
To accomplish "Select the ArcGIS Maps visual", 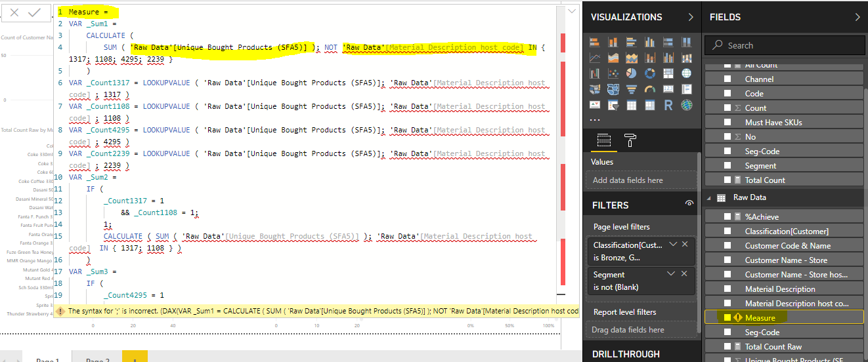I will pyautogui.click(x=687, y=105).
